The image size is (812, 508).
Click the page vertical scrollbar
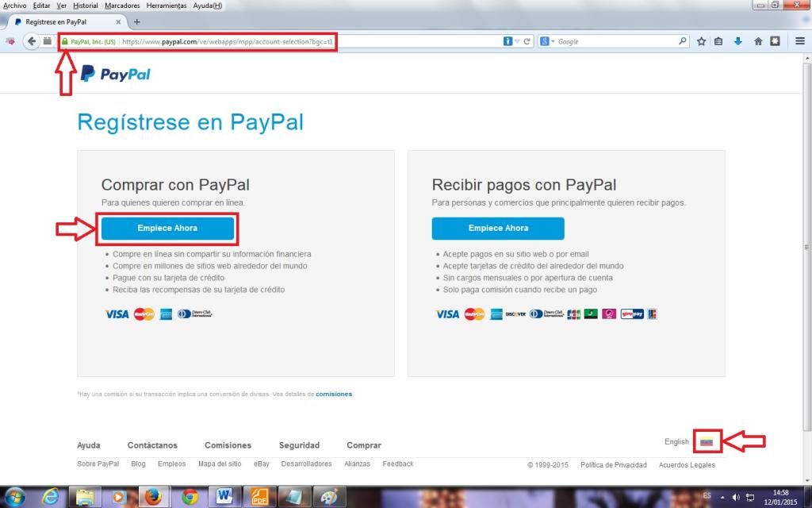806,248
